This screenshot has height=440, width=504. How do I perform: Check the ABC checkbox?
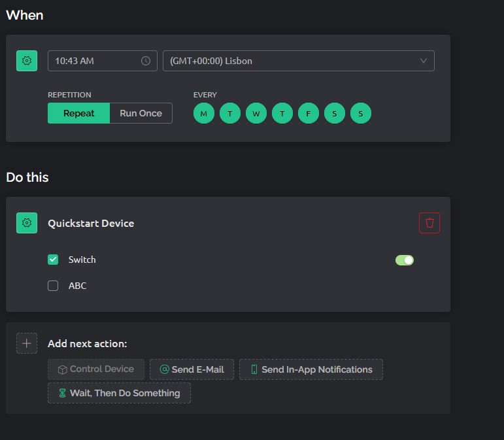tap(53, 286)
